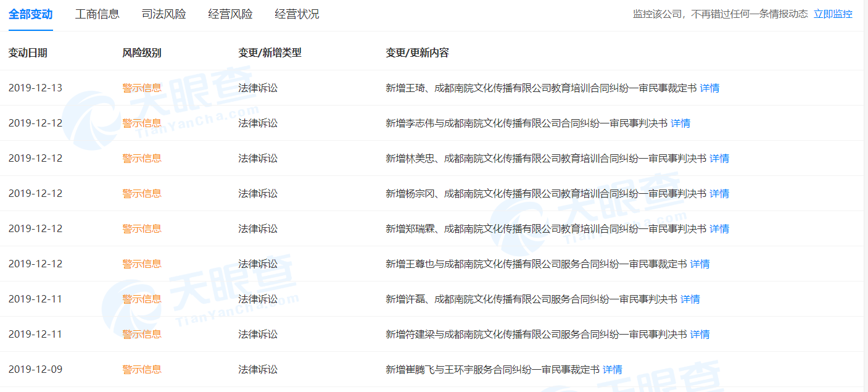868x392 pixels.
Task: Select the date 2019-12-13
Action: click(x=35, y=88)
